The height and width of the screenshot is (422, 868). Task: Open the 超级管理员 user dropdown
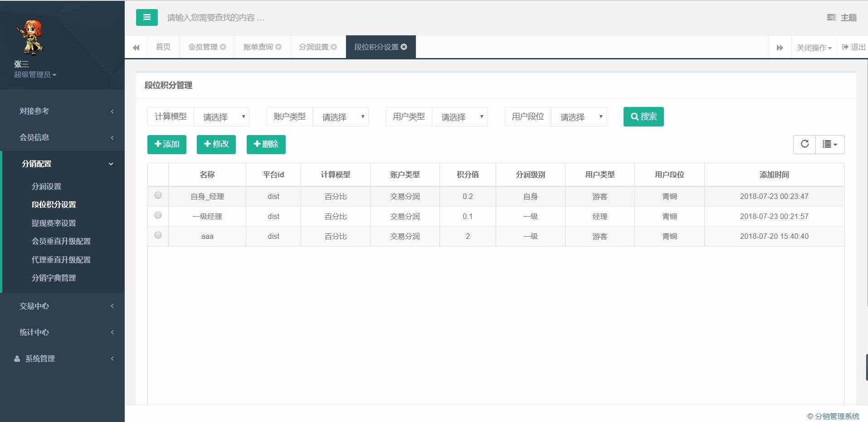tap(35, 75)
